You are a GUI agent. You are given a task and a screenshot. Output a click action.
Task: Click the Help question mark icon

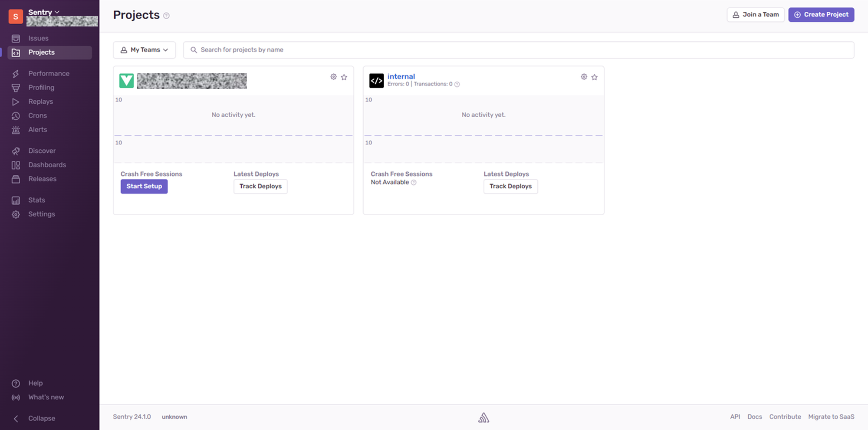pos(16,384)
